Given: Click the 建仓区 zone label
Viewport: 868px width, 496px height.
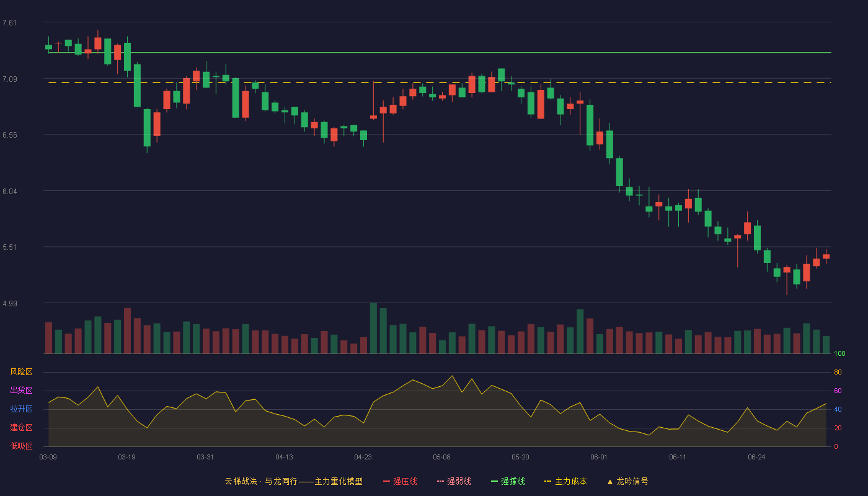Looking at the screenshot, I should pos(21,428).
